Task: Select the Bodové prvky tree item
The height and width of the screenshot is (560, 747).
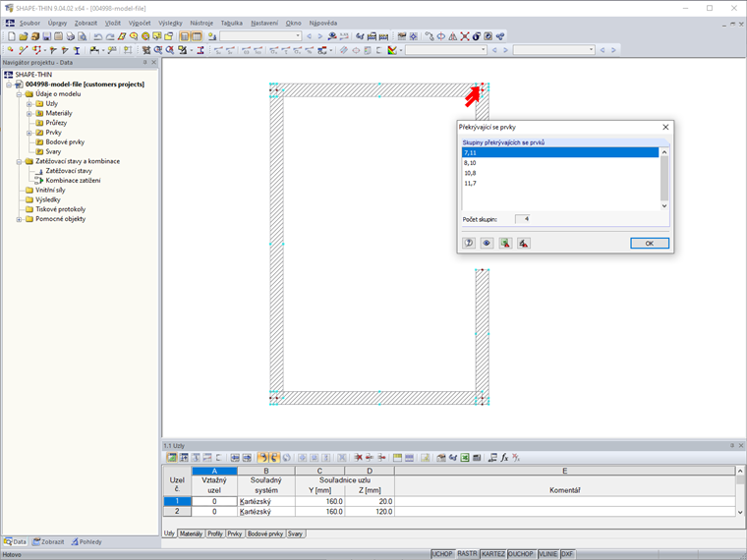Action: pos(65,142)
